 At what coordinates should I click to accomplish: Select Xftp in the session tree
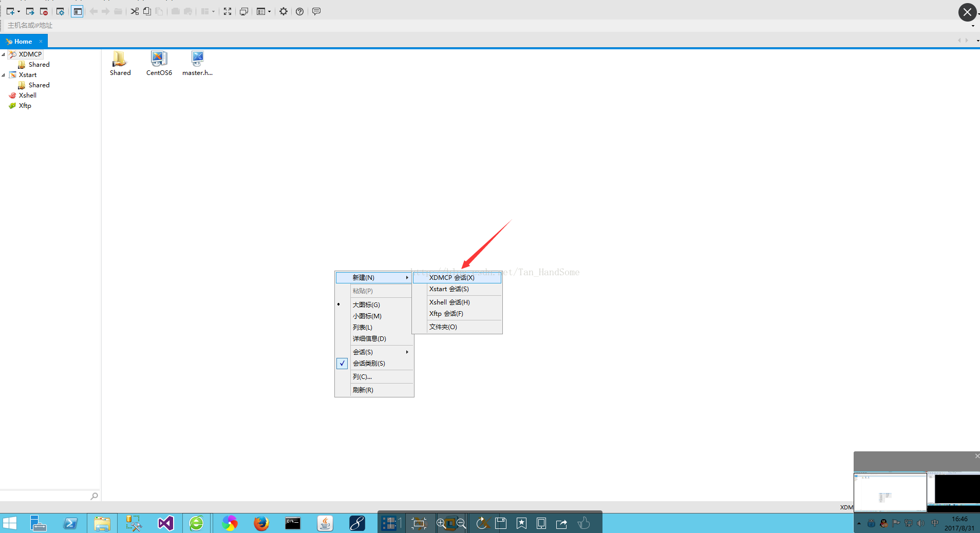(x=25, y=105)
